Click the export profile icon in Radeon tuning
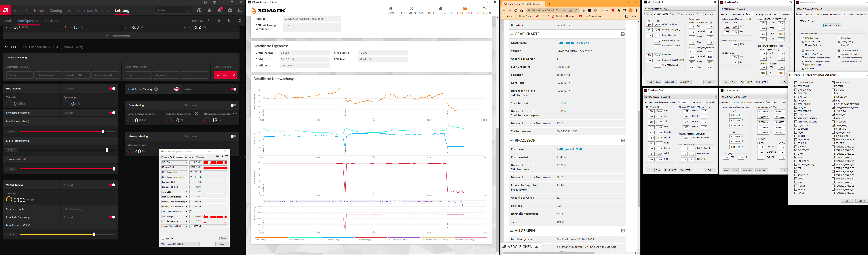 230,21
